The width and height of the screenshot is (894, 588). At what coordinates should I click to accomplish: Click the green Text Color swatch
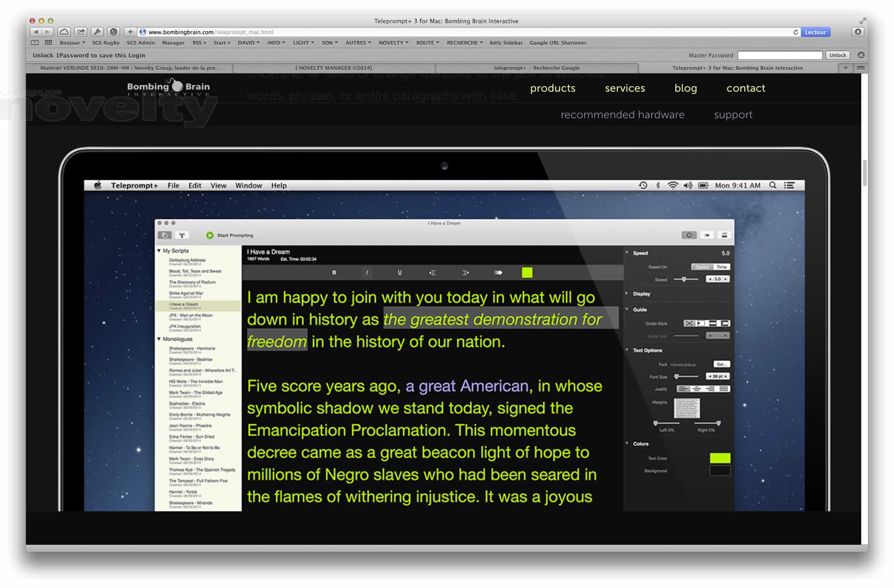(x=720, y=458)
